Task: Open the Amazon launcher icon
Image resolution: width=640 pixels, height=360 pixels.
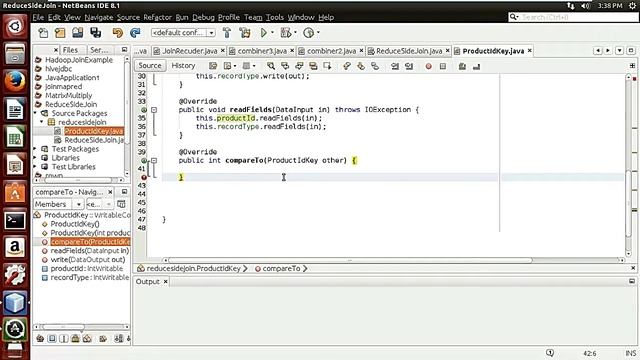Action: (x=15, y=247)
